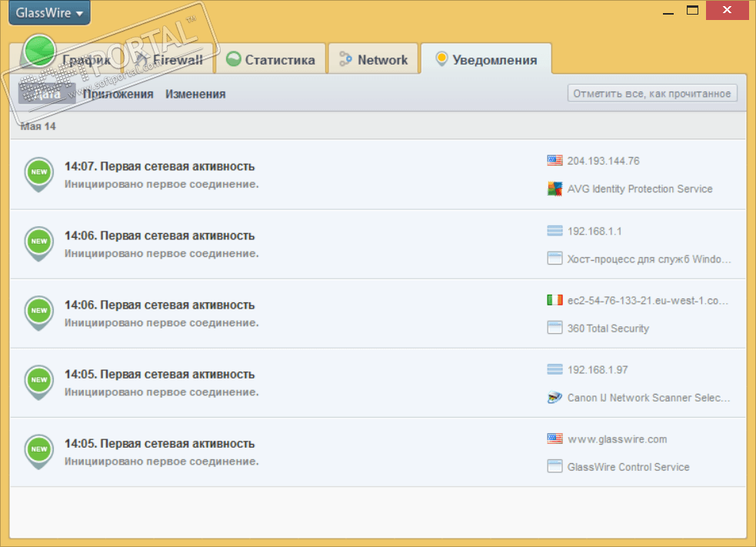Select IP address 192.168.1.97
The image size is (756, 547).
598,370
